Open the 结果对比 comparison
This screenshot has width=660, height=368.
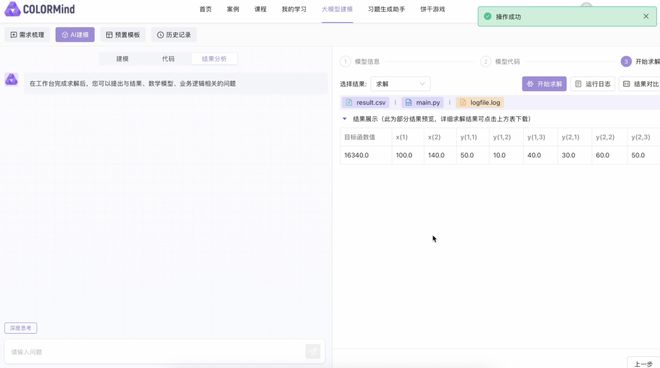point(640,84)
